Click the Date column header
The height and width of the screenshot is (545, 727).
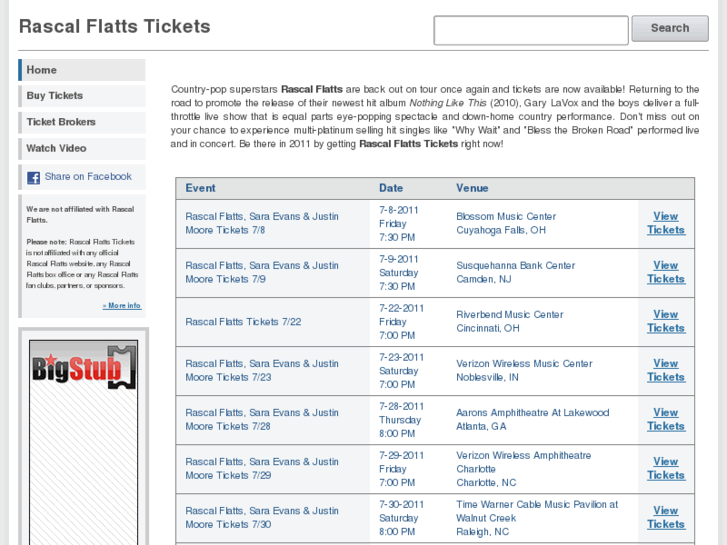391,188
